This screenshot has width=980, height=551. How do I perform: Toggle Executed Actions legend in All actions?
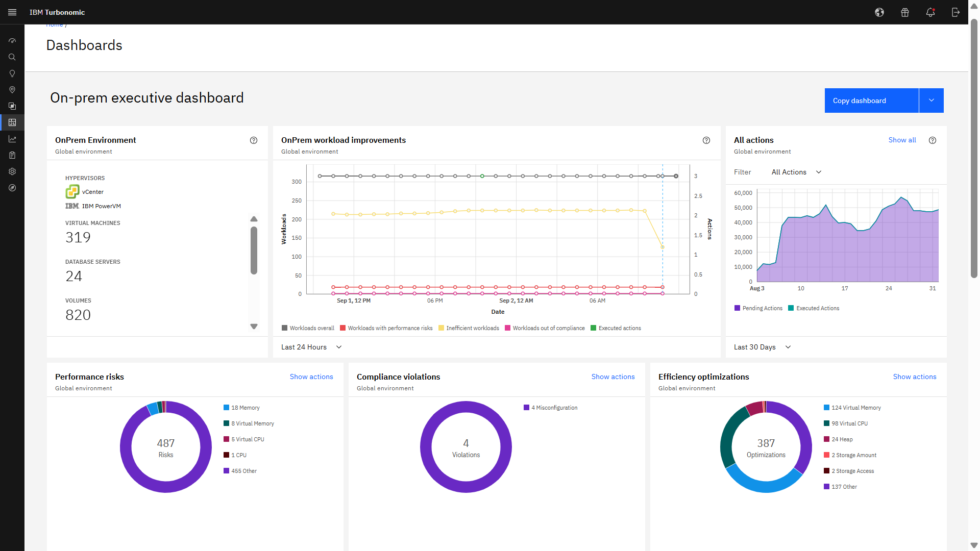coord(814,308)
